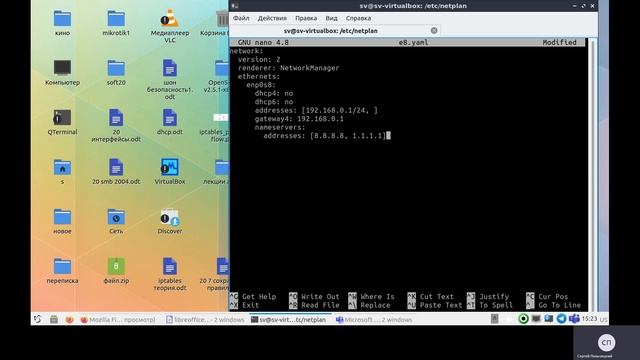Viewport: 640px width, 360px height.
Task: Open the soft20 folder
Action: [x=116, y=68]
